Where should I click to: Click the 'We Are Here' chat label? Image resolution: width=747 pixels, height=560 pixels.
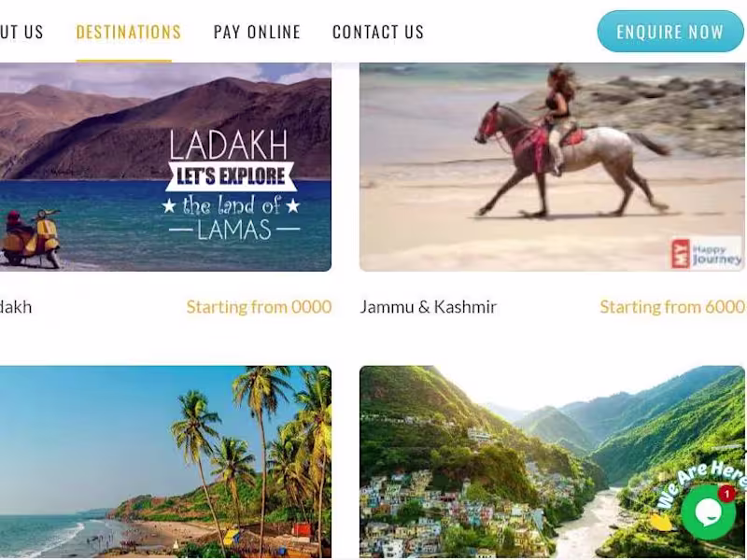click(x=701, y=484)
